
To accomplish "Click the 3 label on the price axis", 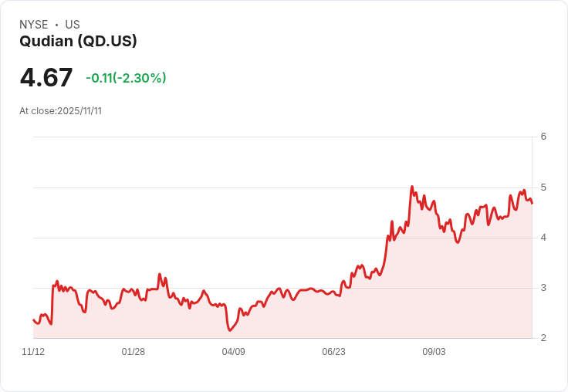I will pyautogui.click(x=543, y=288).
